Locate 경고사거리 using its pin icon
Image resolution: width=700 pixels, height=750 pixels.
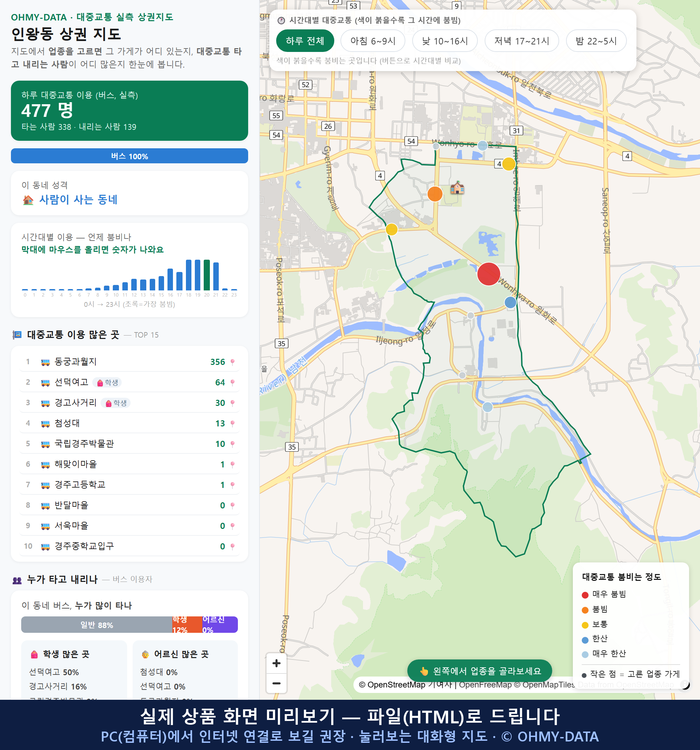[x=232, y=403]
